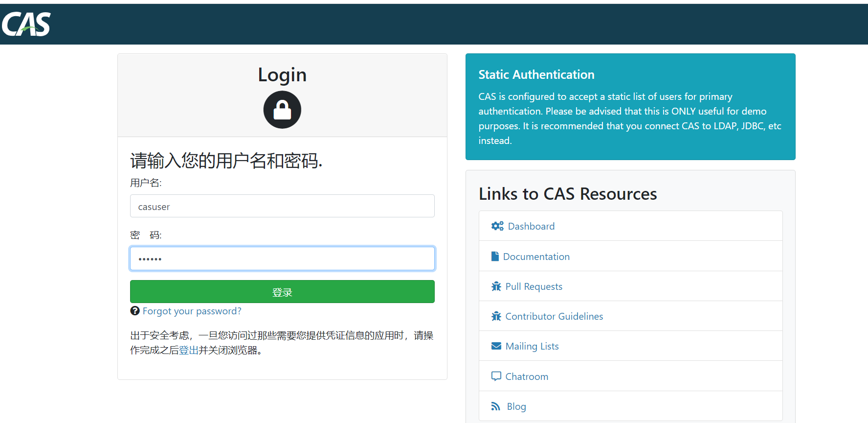This screenshot has height=423, width=868.
Task: Open the Forgot your password link
Action: click(192, 311)
